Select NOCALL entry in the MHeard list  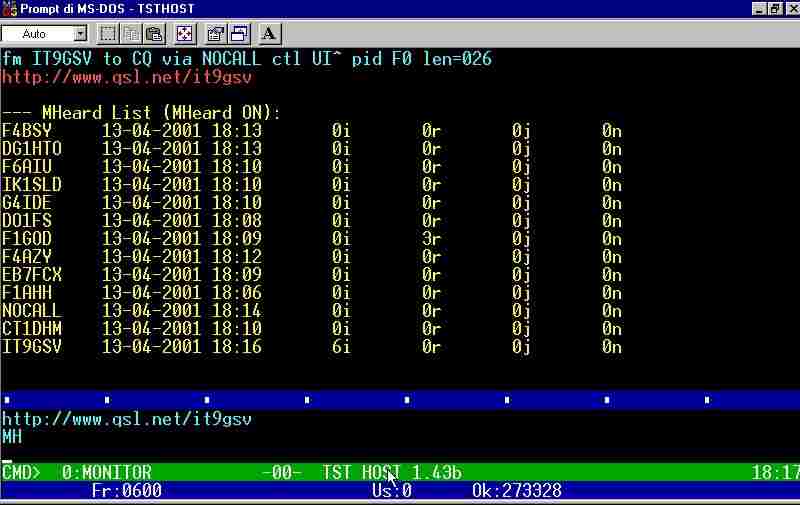32,310
